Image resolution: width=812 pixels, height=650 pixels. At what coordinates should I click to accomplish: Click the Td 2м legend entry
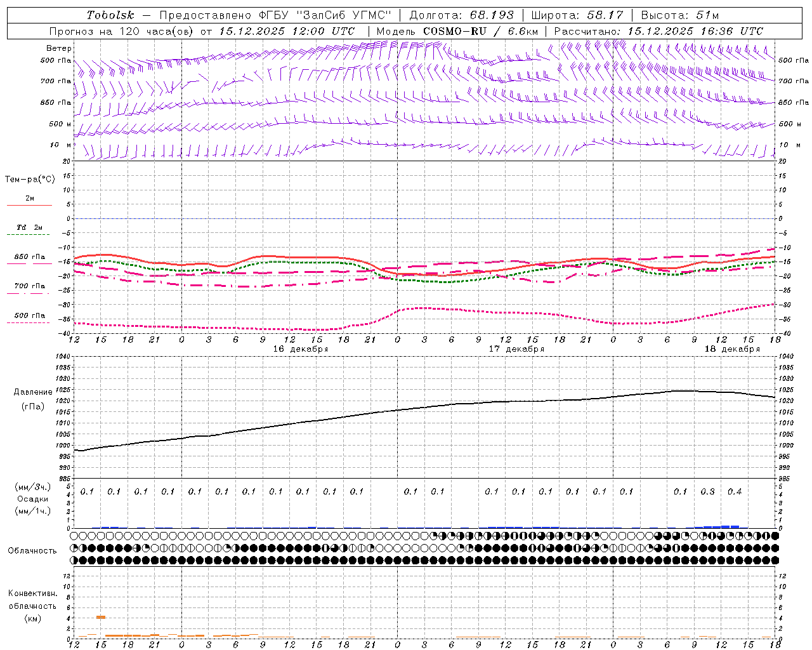29,227
